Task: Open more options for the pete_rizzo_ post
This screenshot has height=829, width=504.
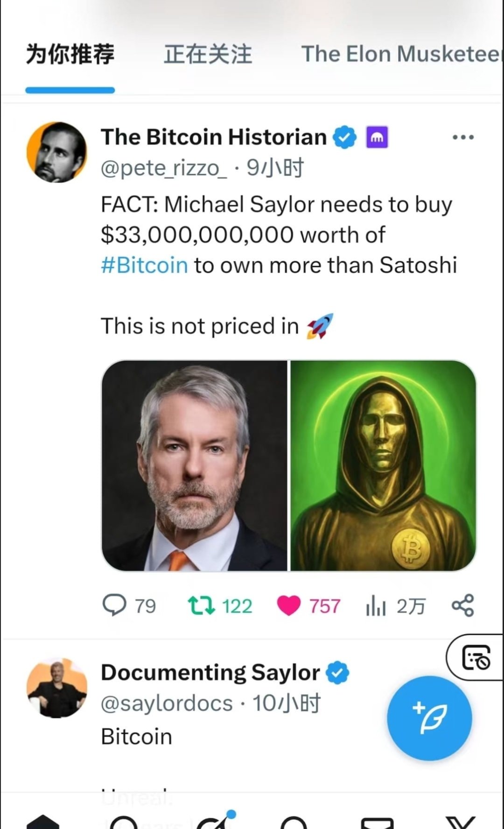Action: coord(463,137)
